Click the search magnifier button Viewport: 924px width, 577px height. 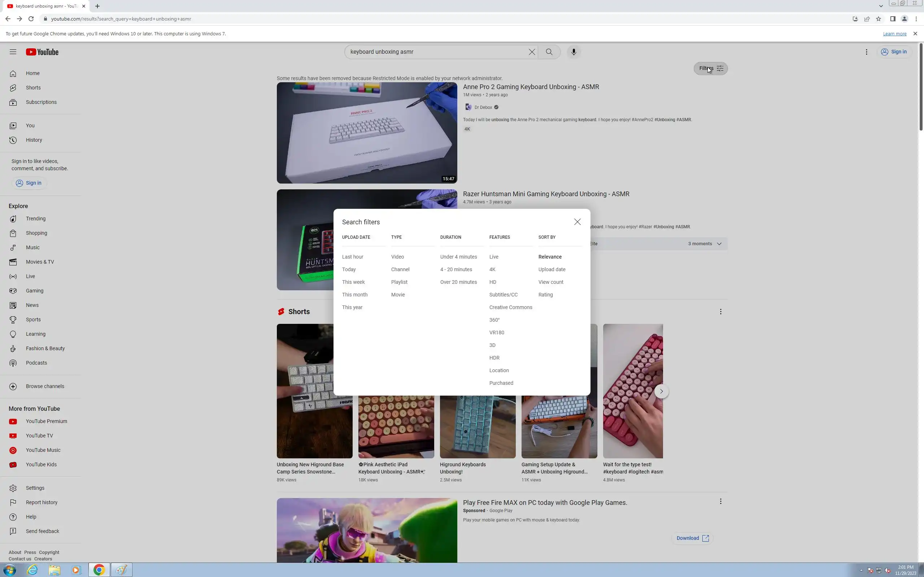coord(549,52)
